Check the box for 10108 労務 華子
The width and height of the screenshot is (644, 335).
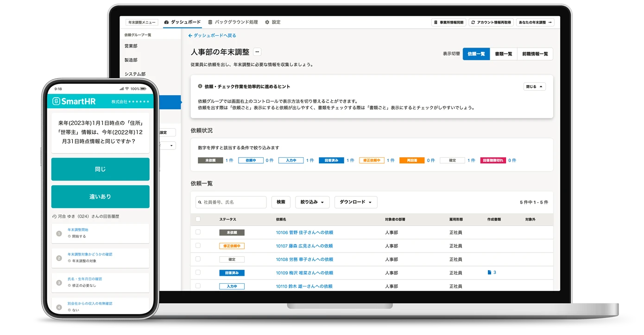198,259
